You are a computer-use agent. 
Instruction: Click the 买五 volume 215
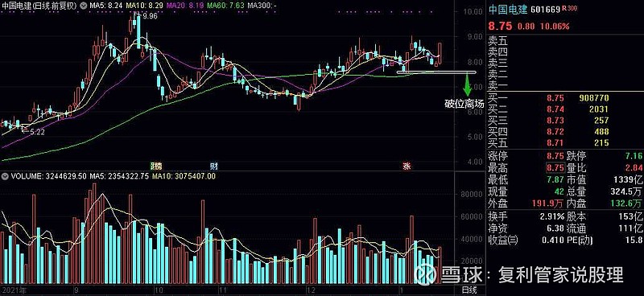(x=602, y=143)
